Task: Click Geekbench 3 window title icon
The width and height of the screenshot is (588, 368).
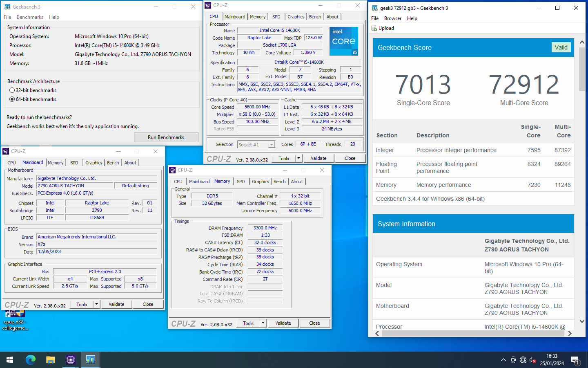Action: pos(7,7)
